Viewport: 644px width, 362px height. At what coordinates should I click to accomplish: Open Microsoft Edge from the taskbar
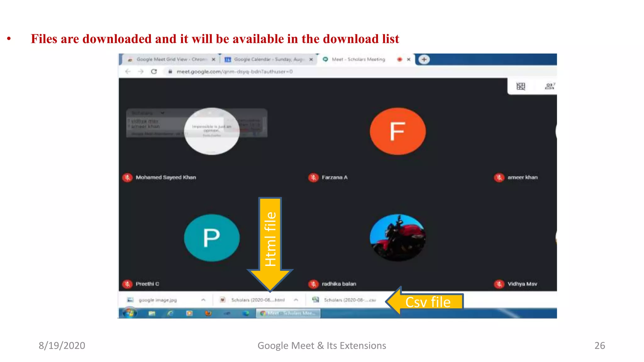click(246, 313)
